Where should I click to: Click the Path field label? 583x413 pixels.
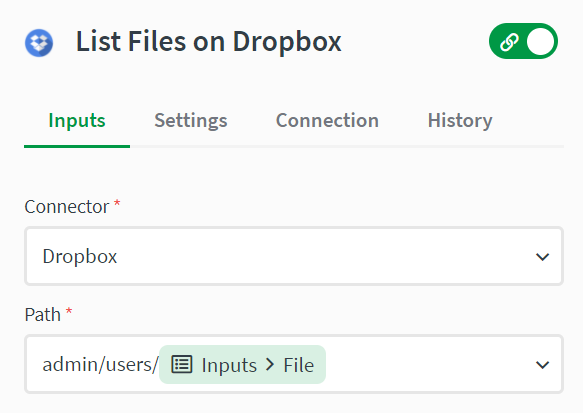click(x=42, y=314)
